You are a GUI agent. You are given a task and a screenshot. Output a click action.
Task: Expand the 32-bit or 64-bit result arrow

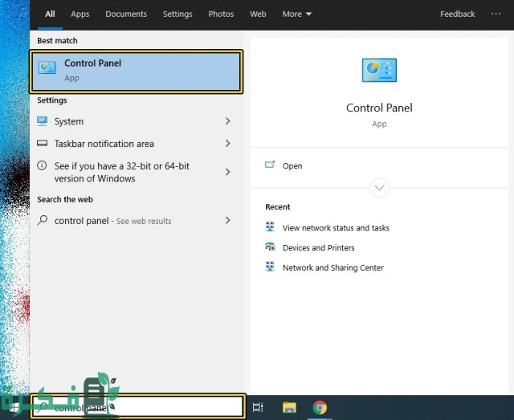point(228,172)
